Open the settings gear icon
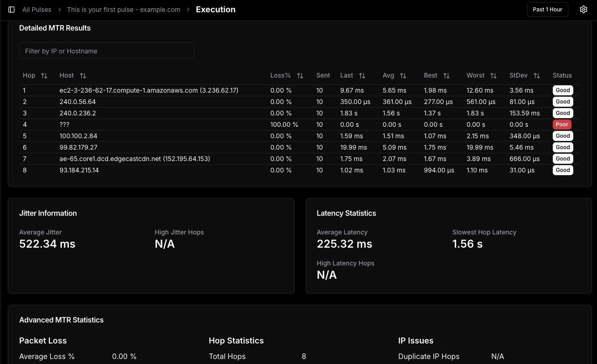 click(583, 10)
